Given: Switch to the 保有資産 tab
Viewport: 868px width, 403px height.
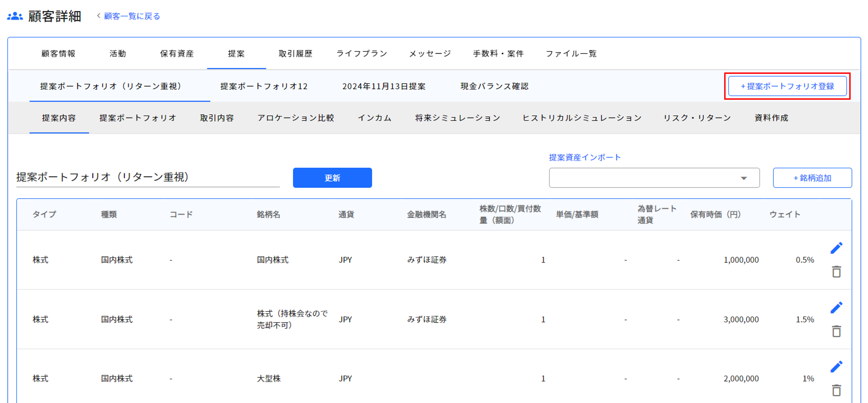Looking at the screenshot, I should pos(177,54).
